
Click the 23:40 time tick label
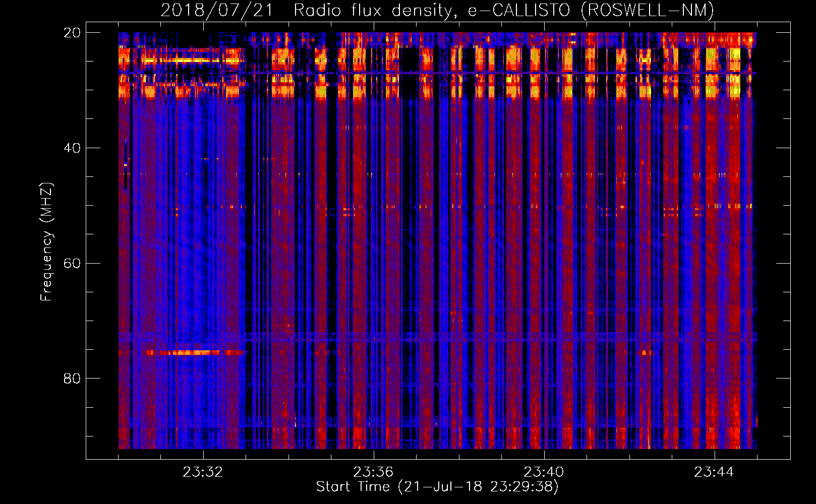(544, 472)
